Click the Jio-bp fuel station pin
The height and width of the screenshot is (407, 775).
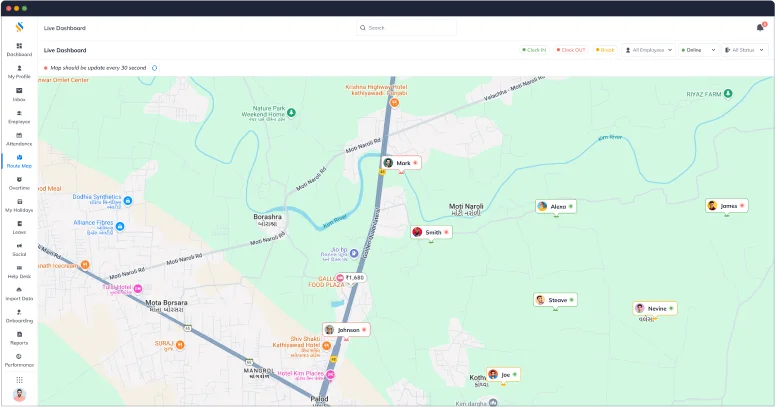[354, 254]
